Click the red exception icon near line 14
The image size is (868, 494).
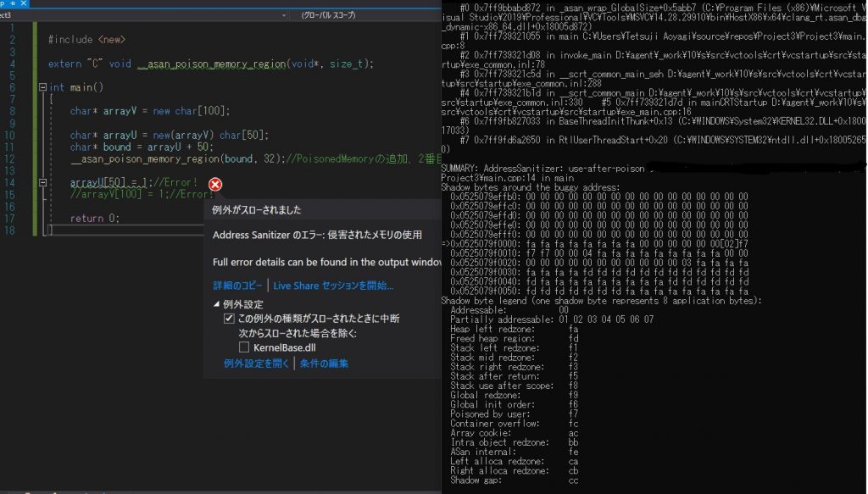click(x=214, y=183)
